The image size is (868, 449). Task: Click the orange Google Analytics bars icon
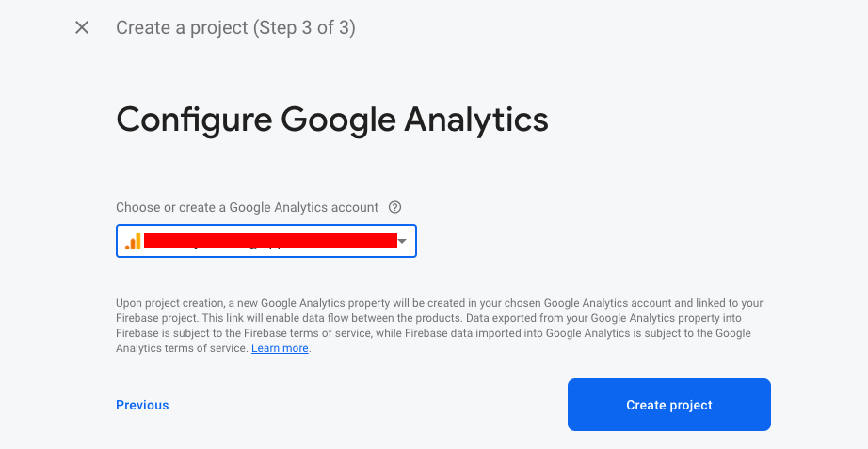[x=133, y=241]
